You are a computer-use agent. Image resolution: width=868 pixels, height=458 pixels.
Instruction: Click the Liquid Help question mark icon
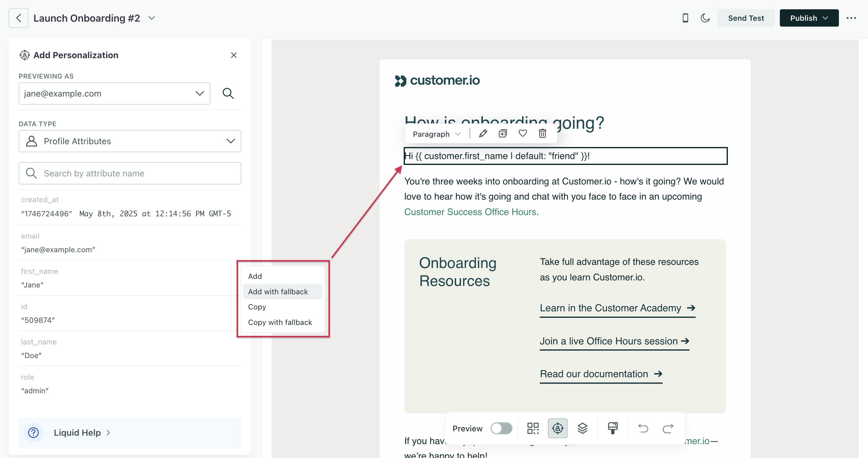pyautogui.click(x=33, y=432)
